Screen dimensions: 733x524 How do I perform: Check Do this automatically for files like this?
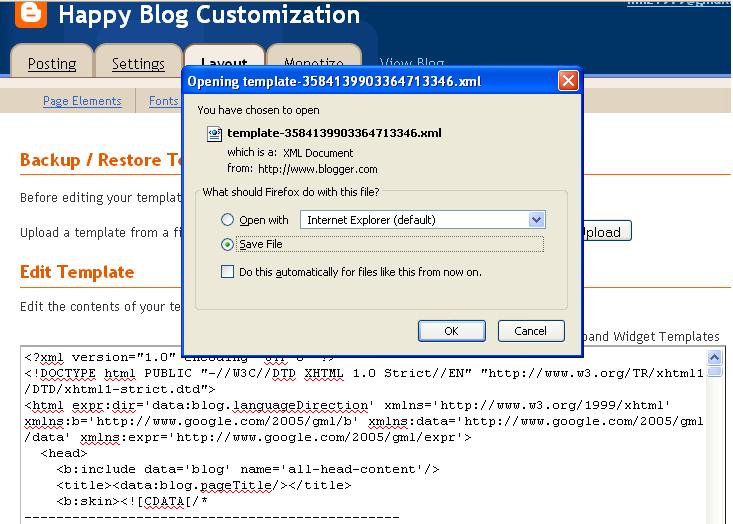[x=227, y=272]
